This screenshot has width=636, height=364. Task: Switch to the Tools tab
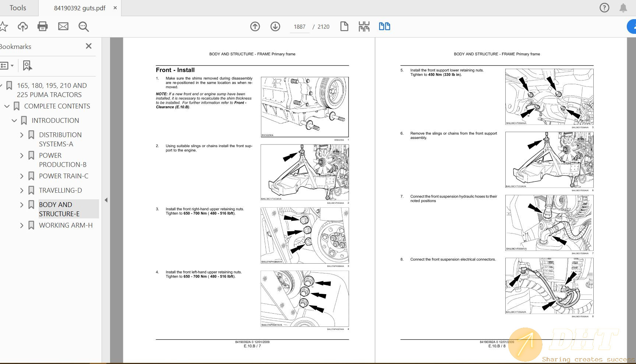pyautogui.click(x=18, y=8)
